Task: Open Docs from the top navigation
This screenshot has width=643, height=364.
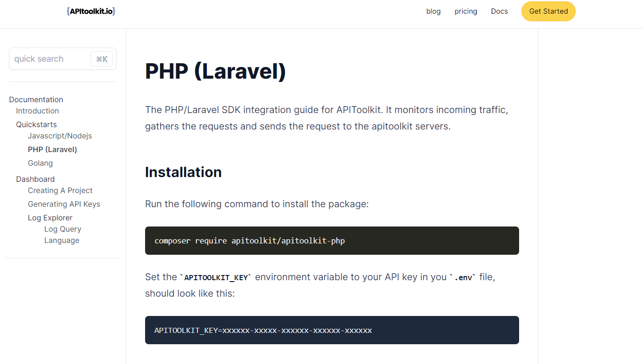Action: (499, 11)
